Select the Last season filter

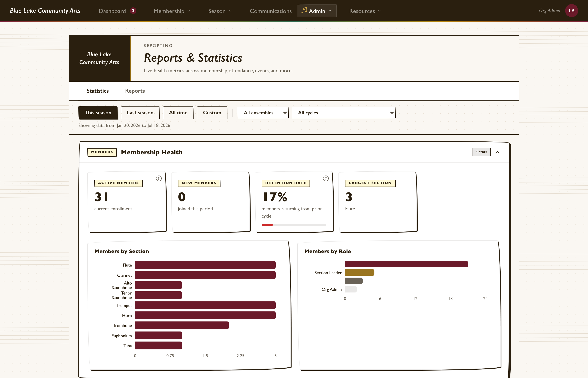click(x=140, y=113)
